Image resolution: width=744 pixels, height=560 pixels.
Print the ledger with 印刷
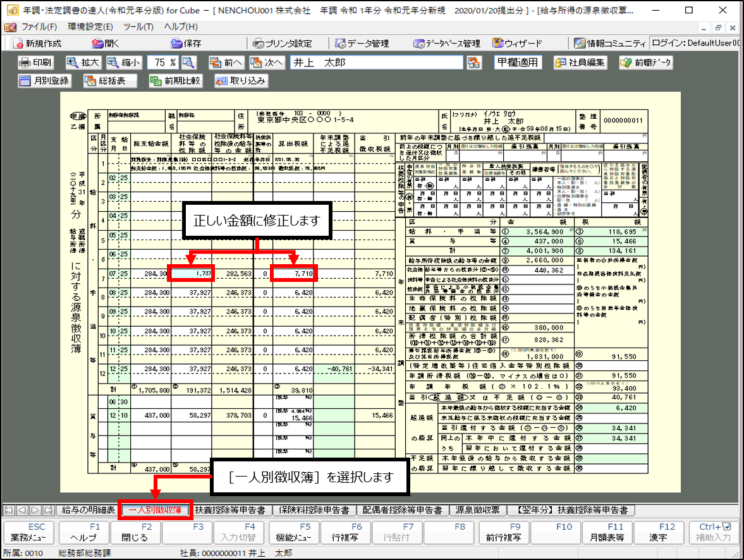tap(35, 62)
